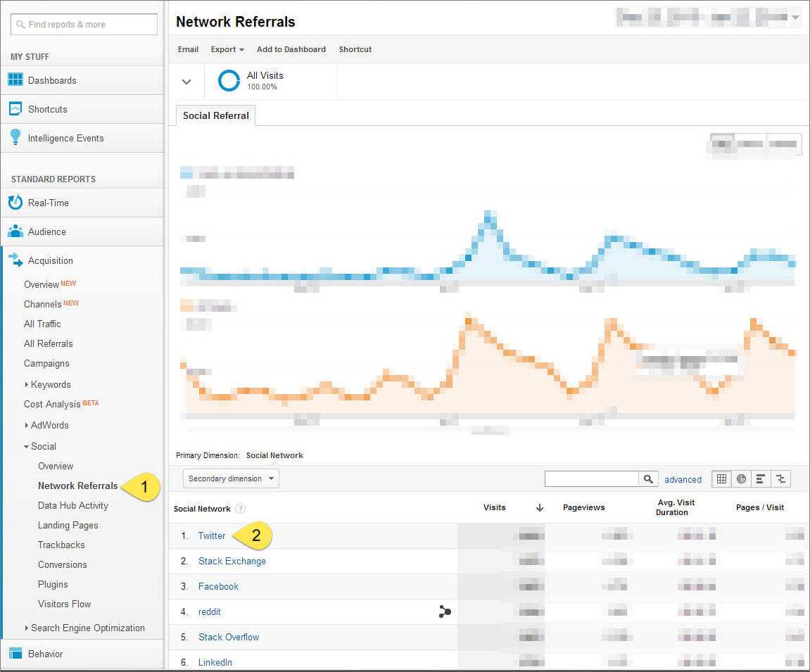810x672 pixels.
Task: Open the Plugins report
Action: click(x=53, y=584)
